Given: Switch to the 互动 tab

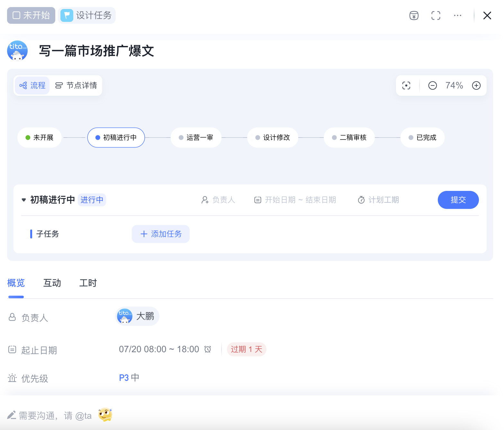Looking at the screenshot, I should [52, 283].
